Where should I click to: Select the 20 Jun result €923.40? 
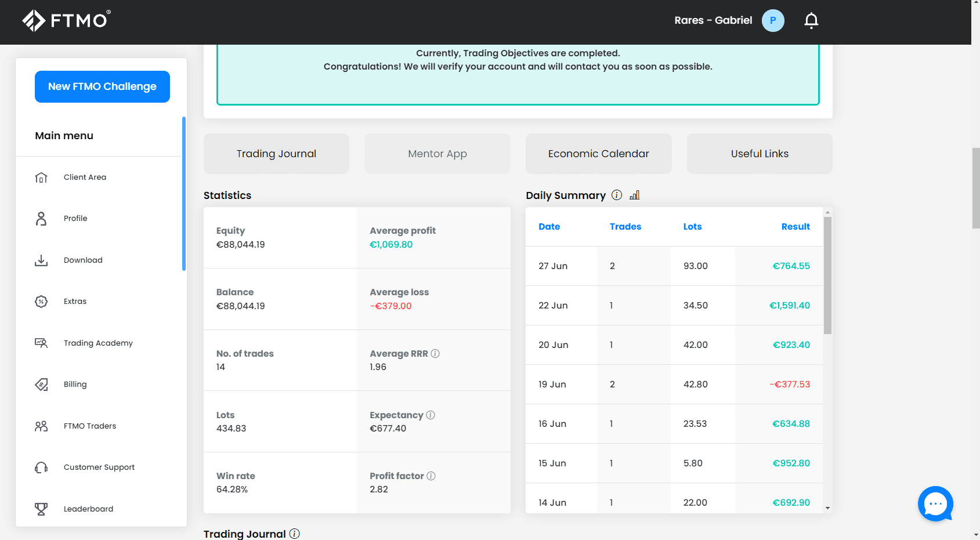coord(791,345)
